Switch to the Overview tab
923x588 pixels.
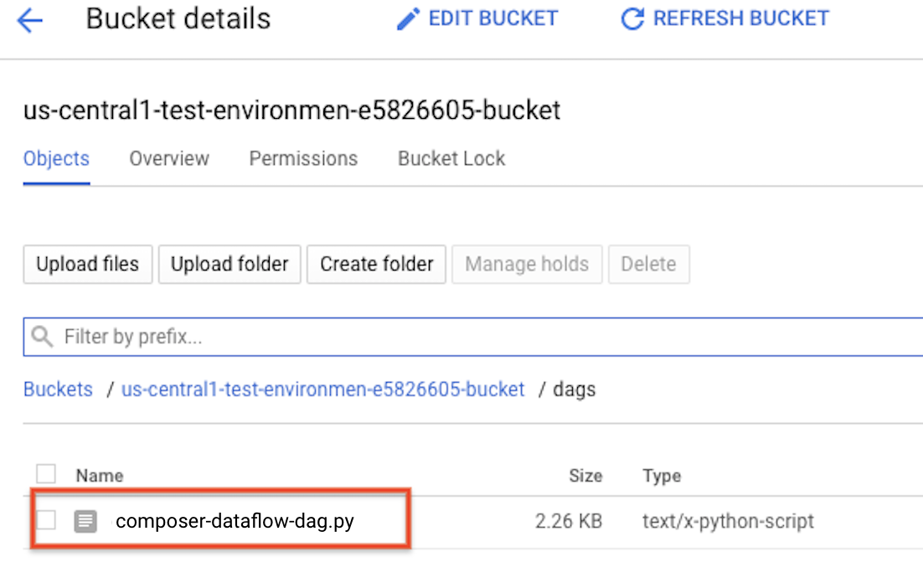[x=168, y=158]
